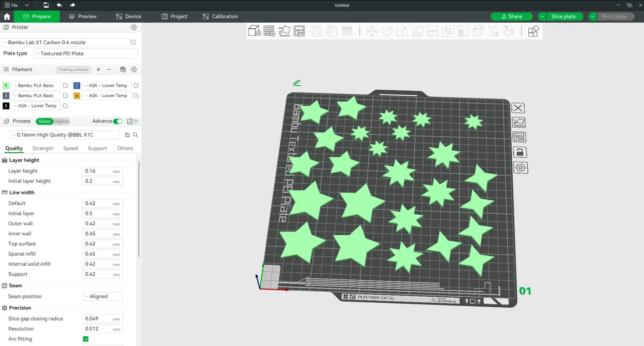Screen dimensions: 644x346
Task: Remove all objects with plate X icon
Action: (x=518, y=108)
